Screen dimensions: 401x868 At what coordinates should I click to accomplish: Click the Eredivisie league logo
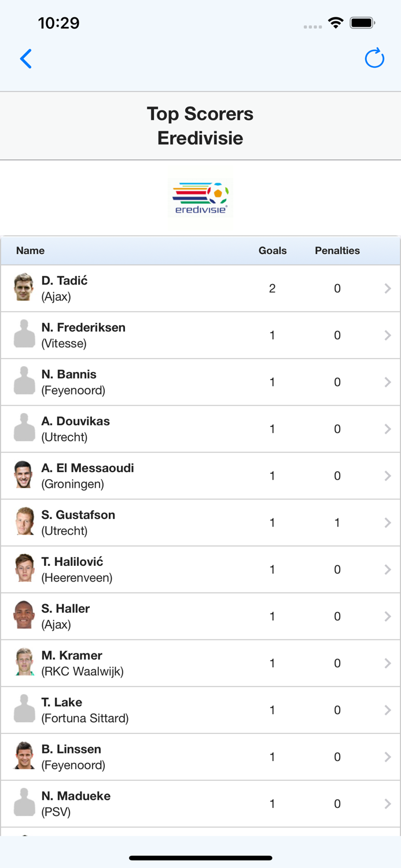coord(200,197)
